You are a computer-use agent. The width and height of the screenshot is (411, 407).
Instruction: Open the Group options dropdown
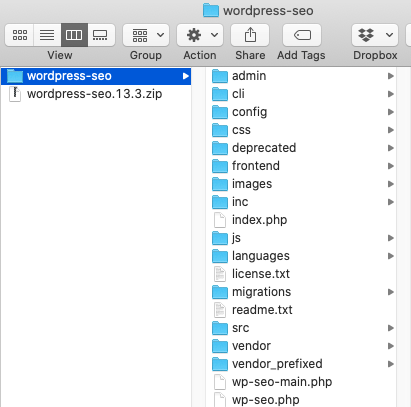click(x=146, y=35)
